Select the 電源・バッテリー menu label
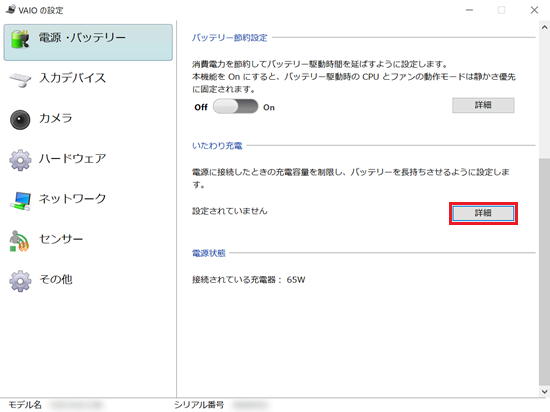 pos(82,38)
